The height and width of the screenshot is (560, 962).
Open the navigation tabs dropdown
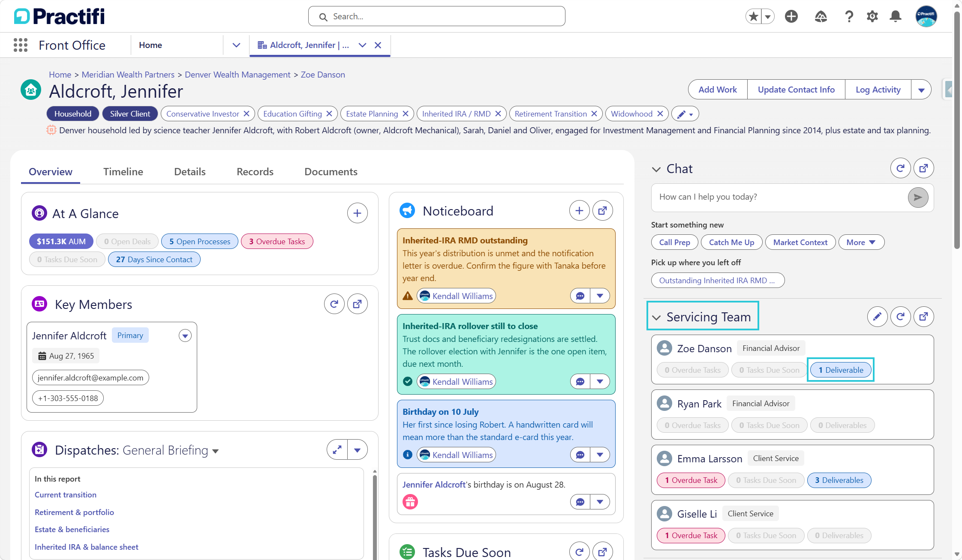click(236, 45)
